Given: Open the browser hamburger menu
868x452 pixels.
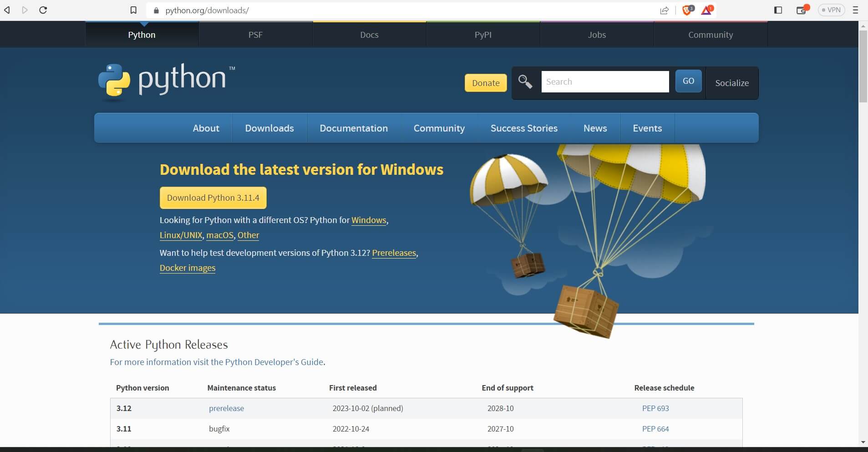Looking at the screenshot, I should pos(855,10).
